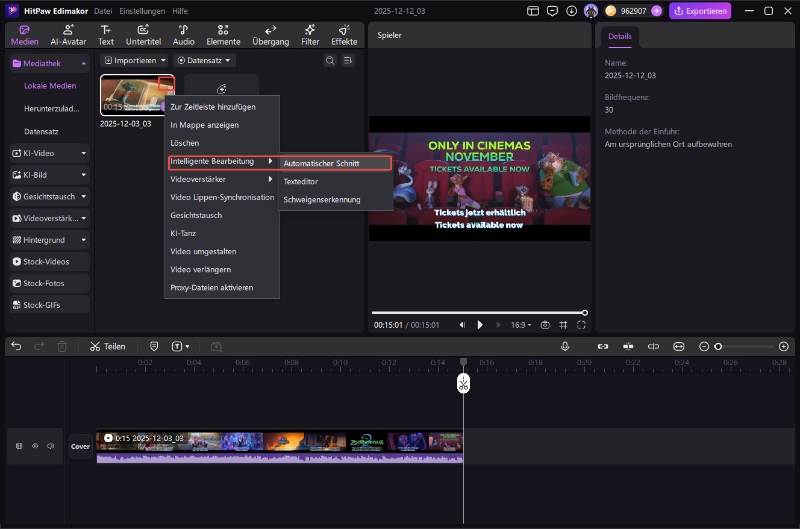Click the timeline zoom in plus icon
Image resolution: width=800 pixels, height=529 pixels.
pos(784,346)
